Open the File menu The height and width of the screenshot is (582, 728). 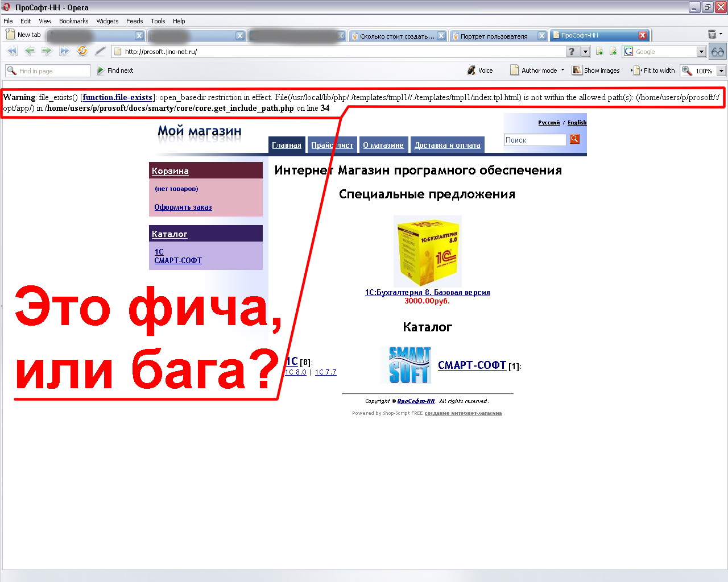(8, 21)
